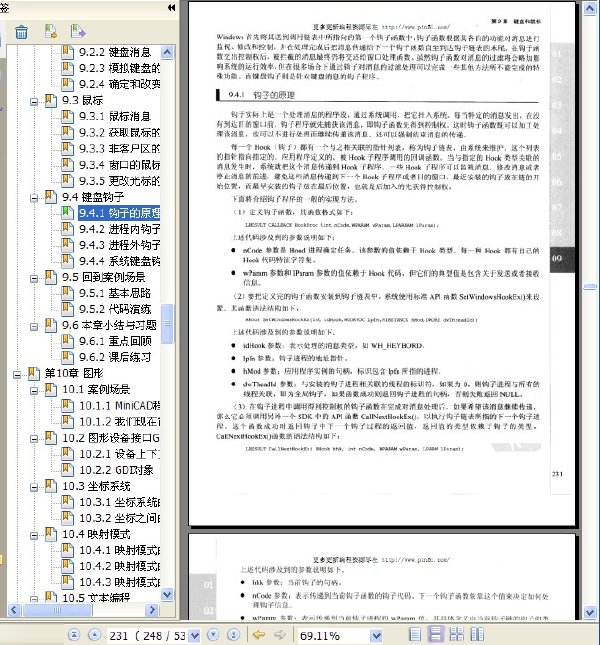This screenshot has width=600, height=645.
Task: Open bookmark 9.4.2 进程内钩子
Action: click(119, 229)
